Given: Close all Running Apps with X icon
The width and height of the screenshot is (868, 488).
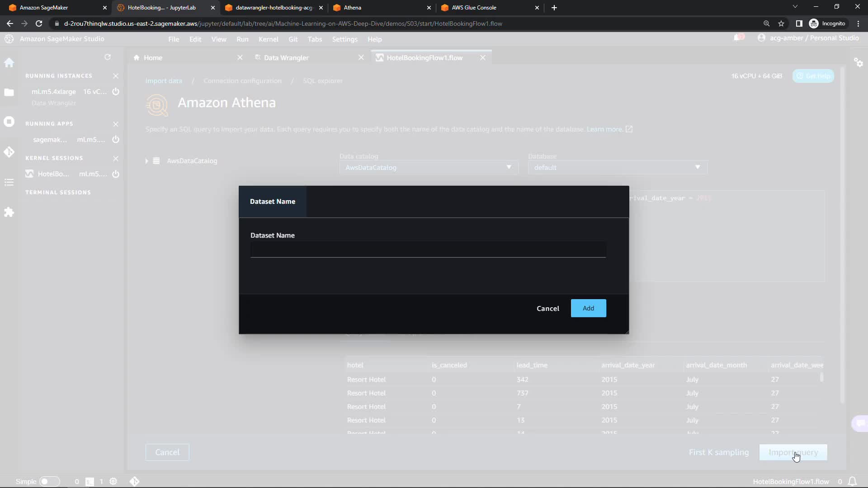Looking at the screenshot, I should coord(116,124).
